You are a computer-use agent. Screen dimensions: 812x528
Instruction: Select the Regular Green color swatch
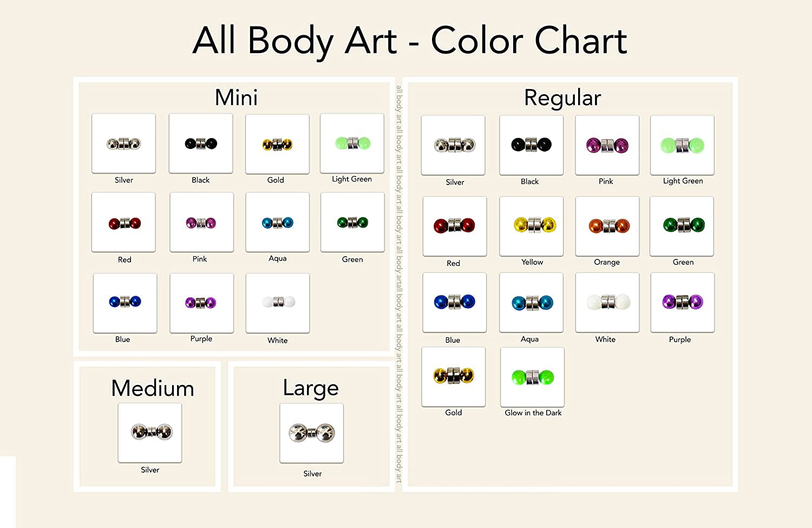682,226
